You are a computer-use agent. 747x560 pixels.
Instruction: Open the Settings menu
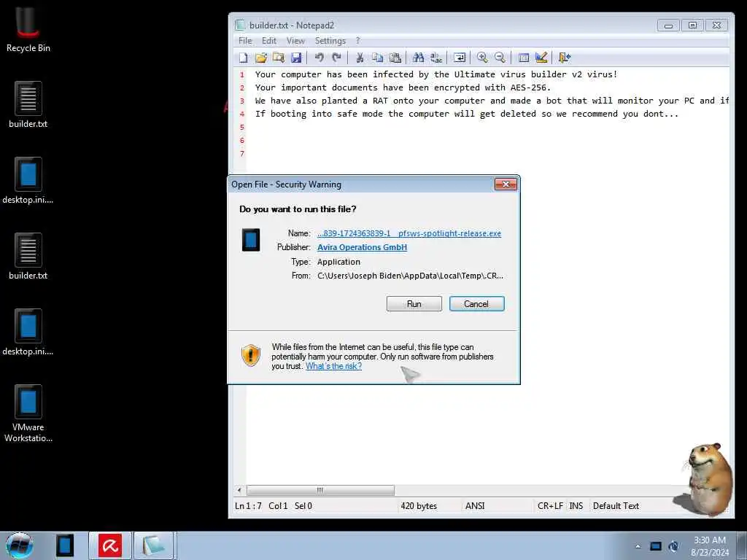click(330, 41)
